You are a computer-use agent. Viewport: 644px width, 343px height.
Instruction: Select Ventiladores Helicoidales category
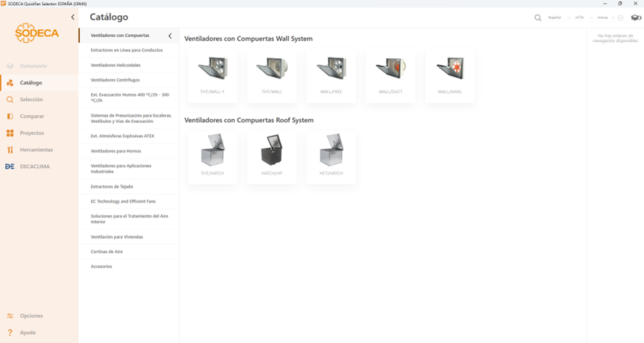point(129,65)
